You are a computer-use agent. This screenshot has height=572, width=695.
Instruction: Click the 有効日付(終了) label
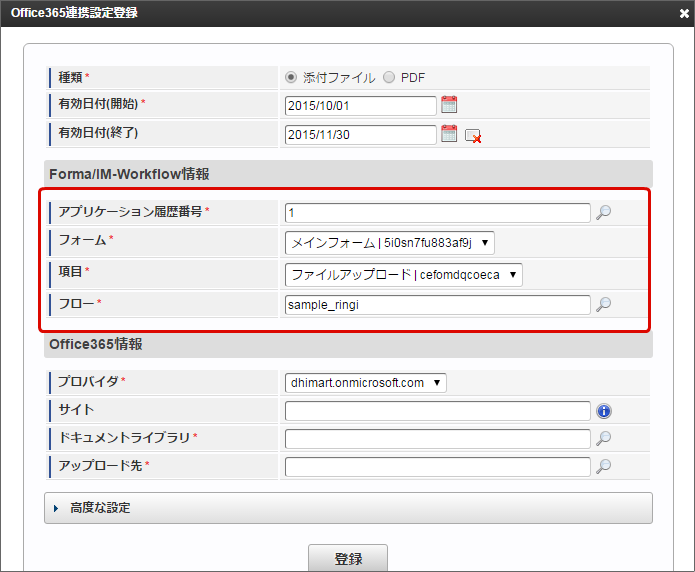98,133
